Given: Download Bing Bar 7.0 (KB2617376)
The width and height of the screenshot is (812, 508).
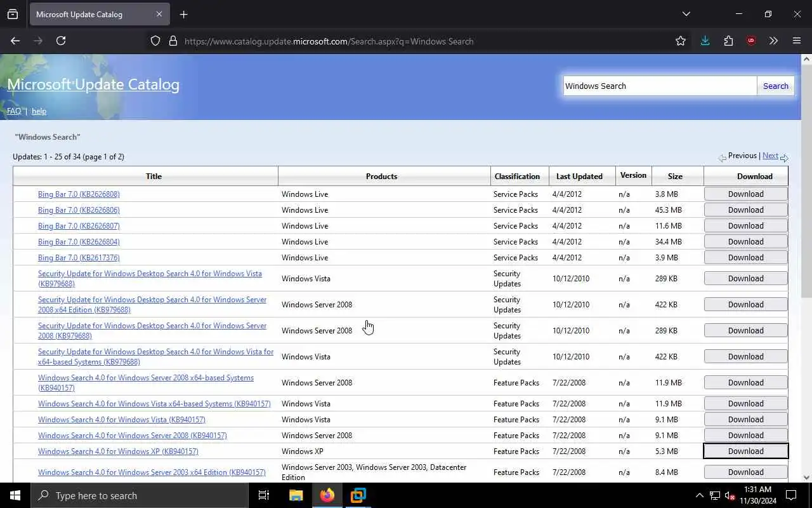Looking at the screenshot, I should pos(745,258).
